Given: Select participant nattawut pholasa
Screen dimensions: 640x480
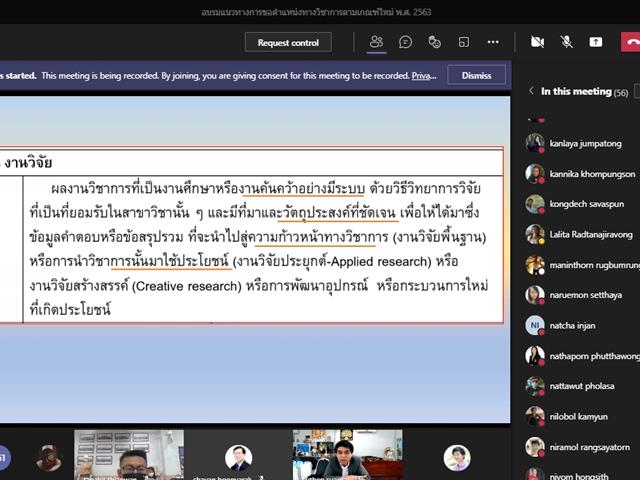Looking at the screenshot, I should [582, 386].
